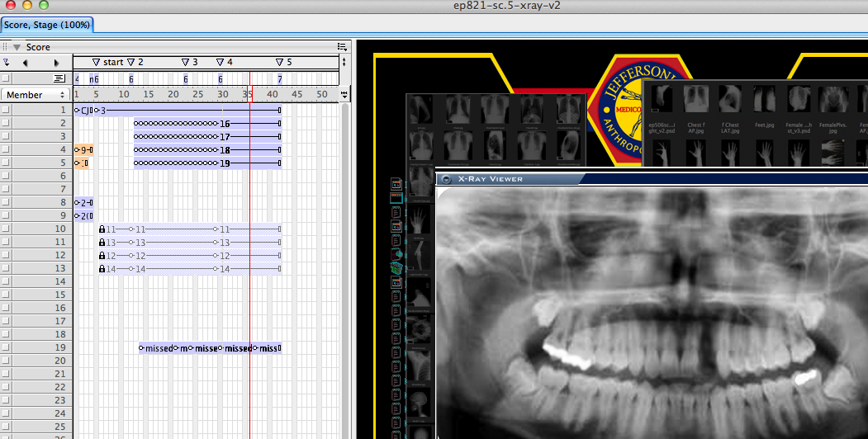This screenshot has width=868, height=439.
Task: Click the zoom menu icon beside frame ruler
Action: click(x=344, y=95)
